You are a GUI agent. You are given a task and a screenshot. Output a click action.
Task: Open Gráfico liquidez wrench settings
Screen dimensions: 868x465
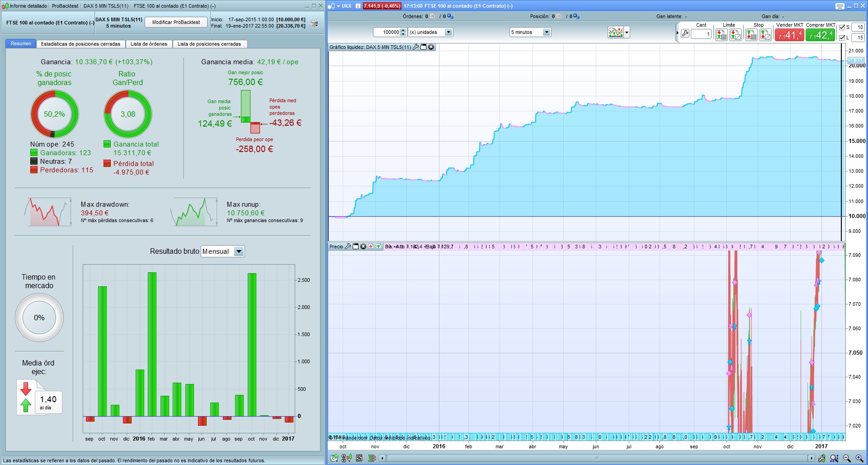tap(416, 47)
